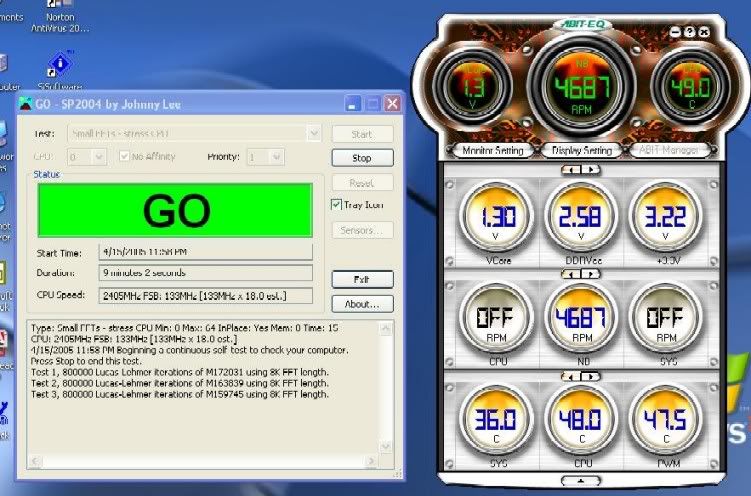Open the Monitor Setting tab
751x496 pixels.
pyautogui.click(x=491, y=150)
